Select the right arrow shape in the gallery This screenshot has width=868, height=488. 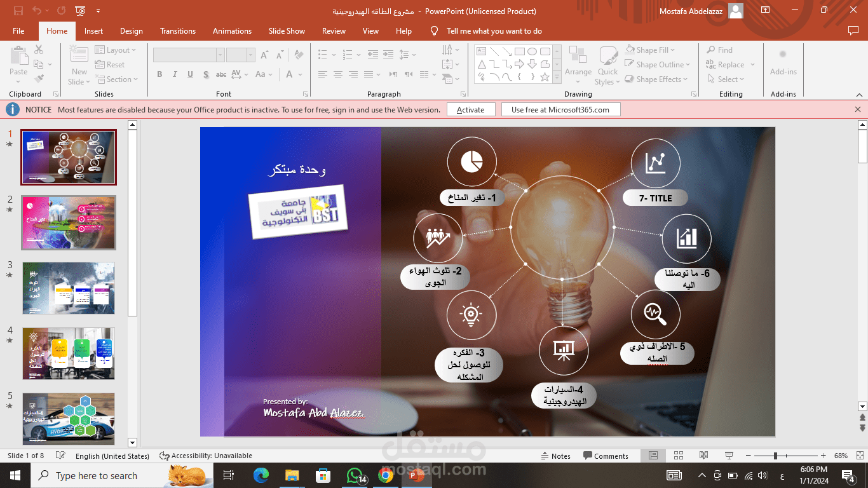click(519, 64)
